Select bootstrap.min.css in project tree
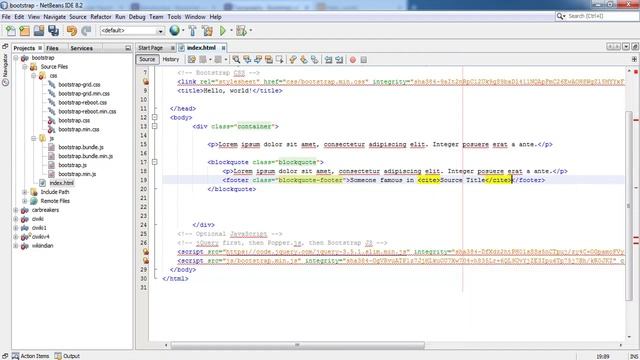Image resolution: width=640 pixels, height=360 pixels. coord(79,129)
